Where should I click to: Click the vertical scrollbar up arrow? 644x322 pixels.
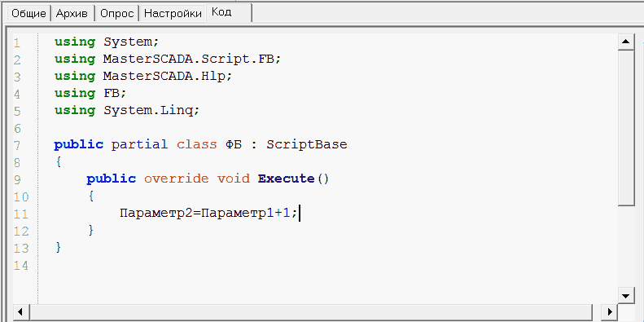(626, 42)
